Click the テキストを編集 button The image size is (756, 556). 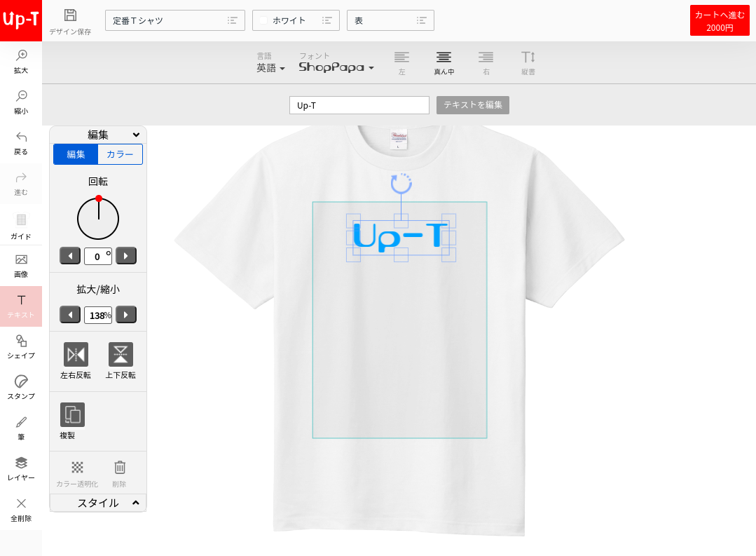472,104
